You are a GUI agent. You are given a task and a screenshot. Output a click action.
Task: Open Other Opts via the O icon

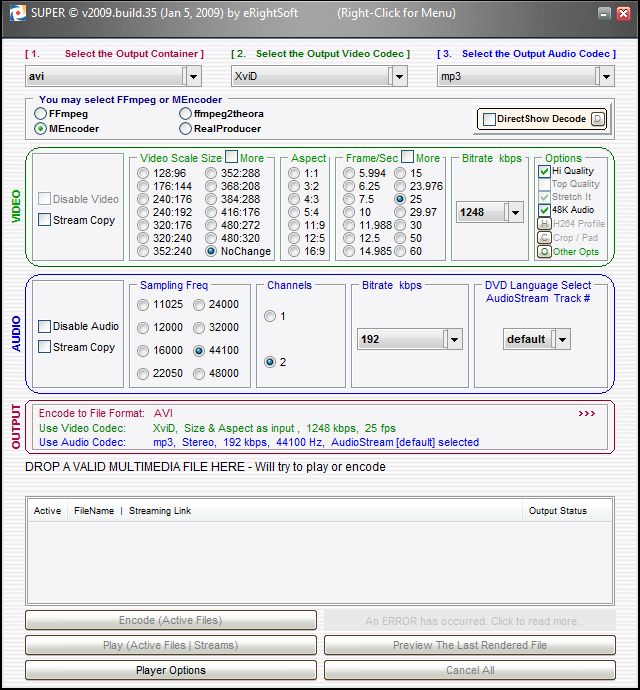click(544, 252)
